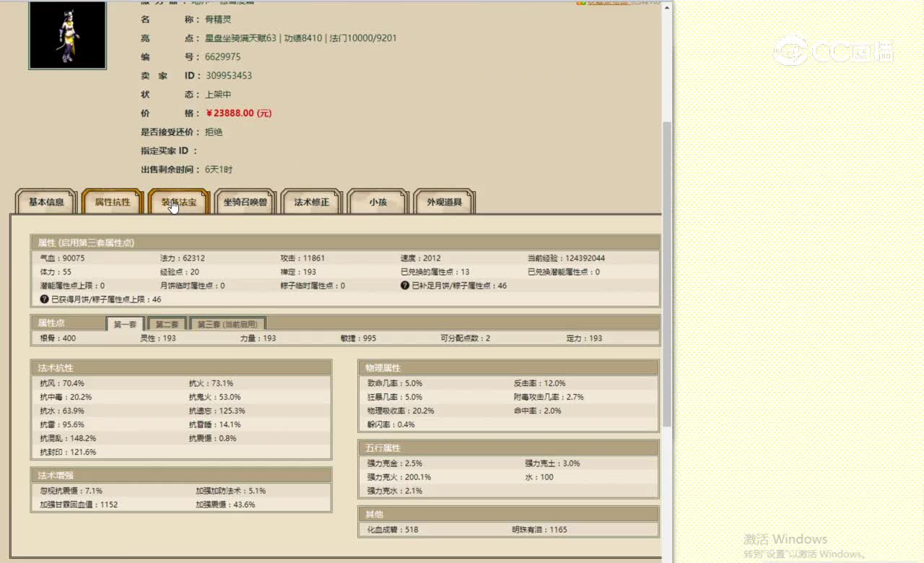This screenshot has height=563, width=924.
Task: Click the 当前经验：124392044 value
Action: pos(567,258)
